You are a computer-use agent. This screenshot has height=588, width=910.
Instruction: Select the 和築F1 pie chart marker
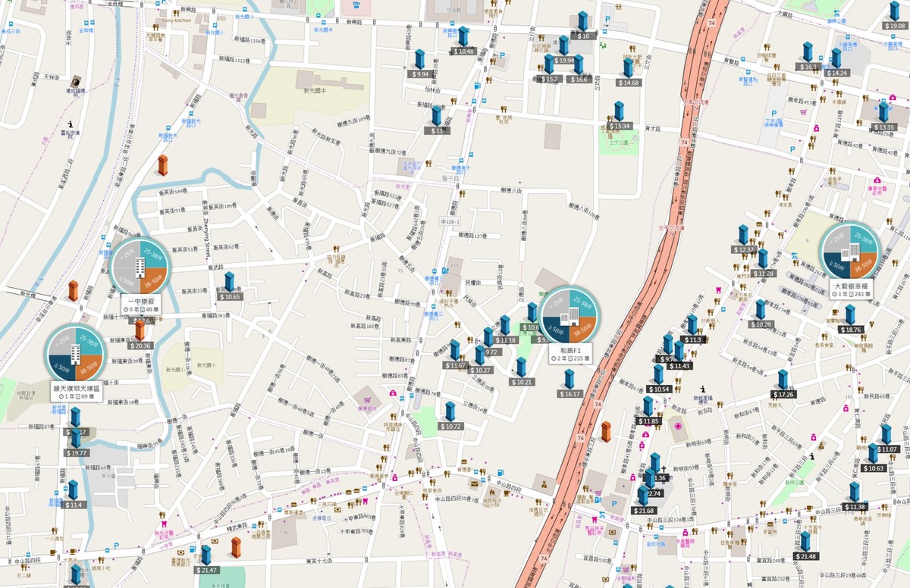(570, 315)
